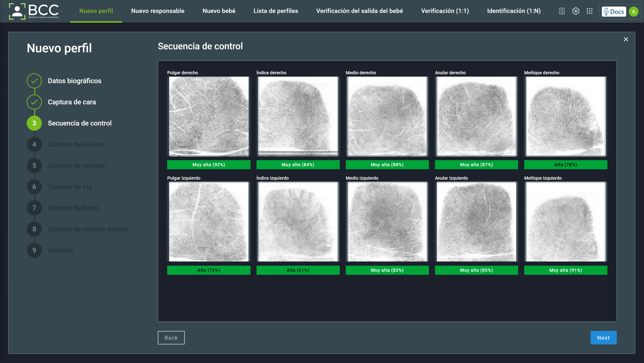The image size is (644, 363).
Task: Click the Back button
Action: (171, 338)
